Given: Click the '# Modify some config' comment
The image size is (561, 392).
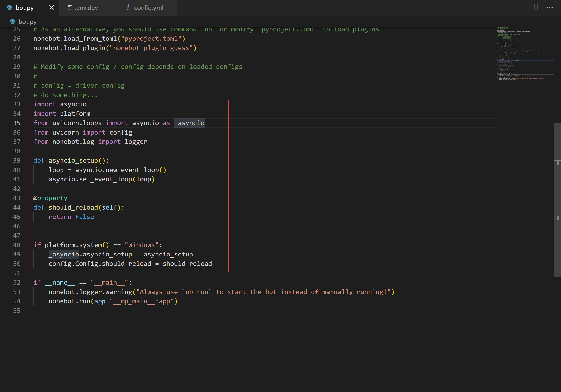Looking at the screenshot, I should 138,67.
